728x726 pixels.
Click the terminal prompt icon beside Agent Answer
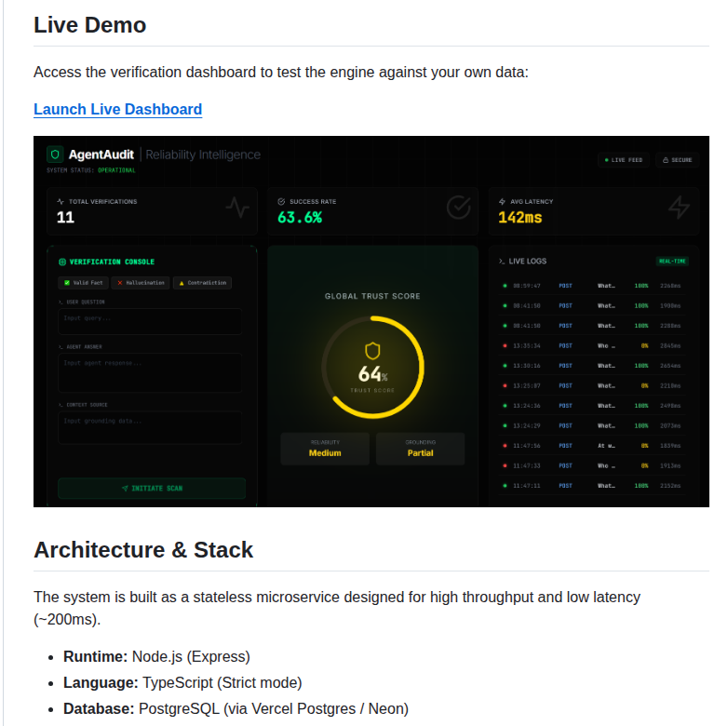pyautogui.click(x=61, y=347)
